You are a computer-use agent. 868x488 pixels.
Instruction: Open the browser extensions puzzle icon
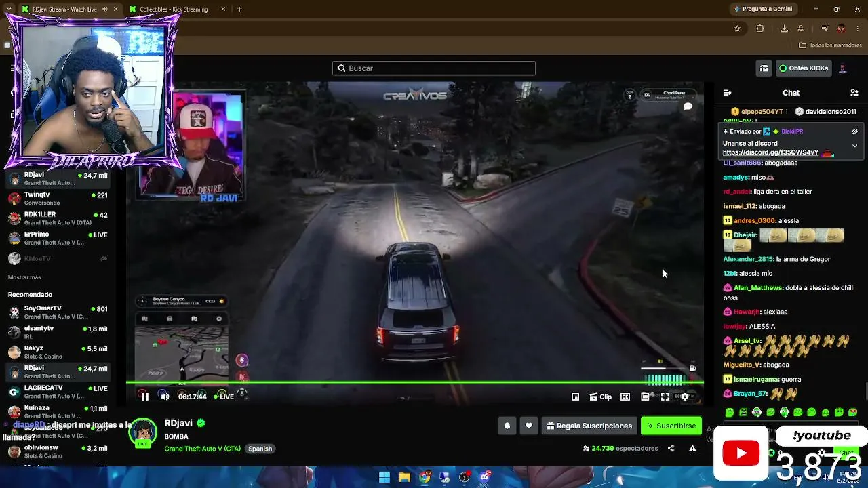760,28
